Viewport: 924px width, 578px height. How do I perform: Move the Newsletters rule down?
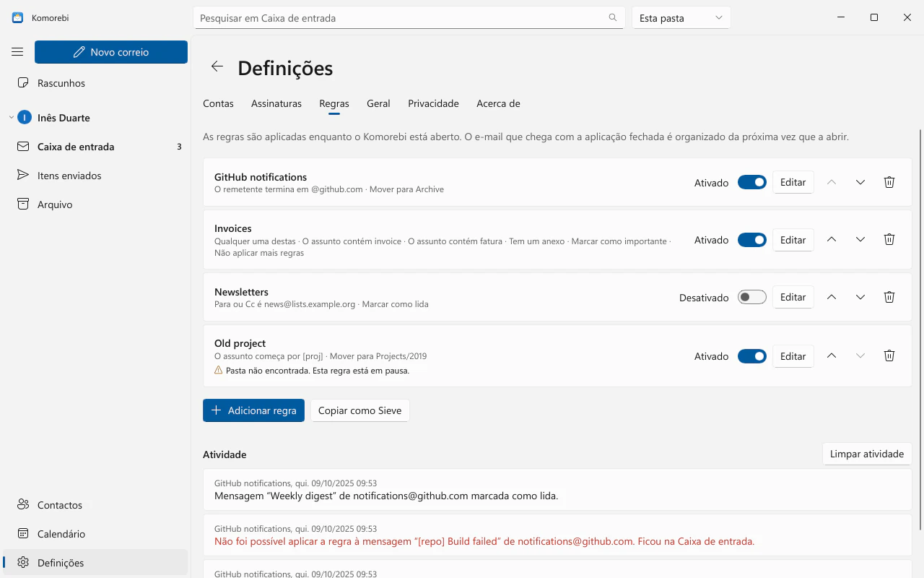tap(860, 297)
